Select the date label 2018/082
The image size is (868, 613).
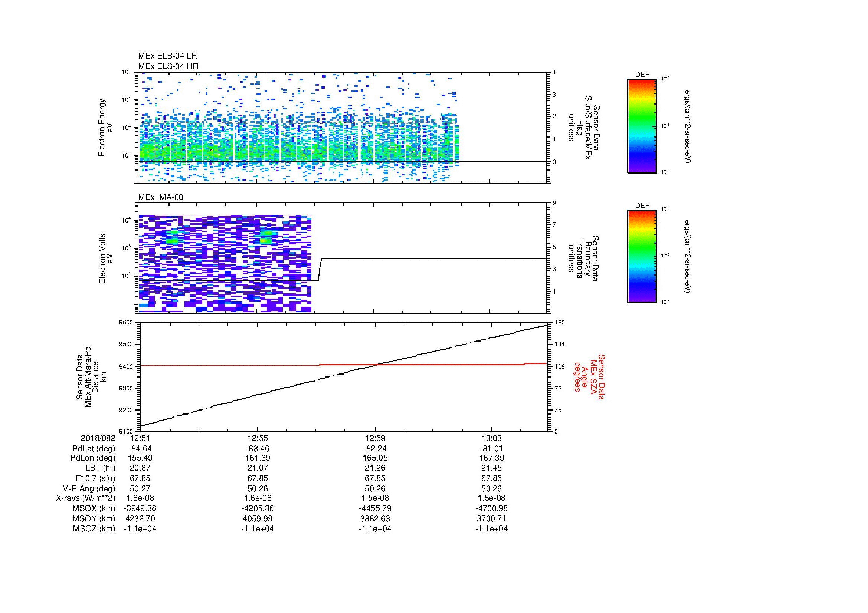click(98, 438)
